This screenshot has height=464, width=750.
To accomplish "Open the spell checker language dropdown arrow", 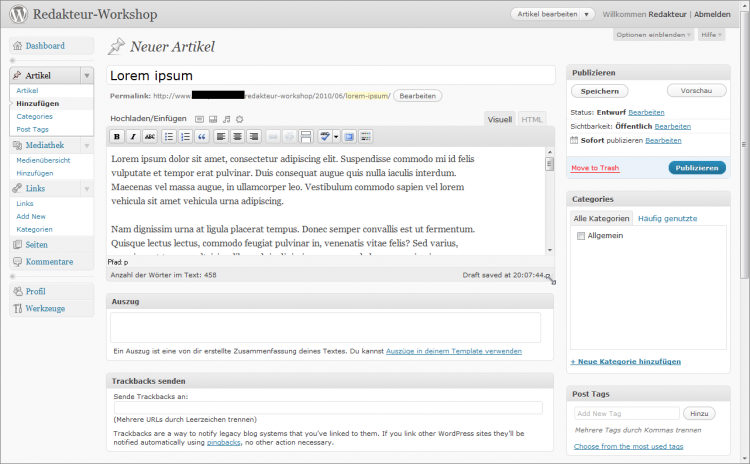I will 336,137.
